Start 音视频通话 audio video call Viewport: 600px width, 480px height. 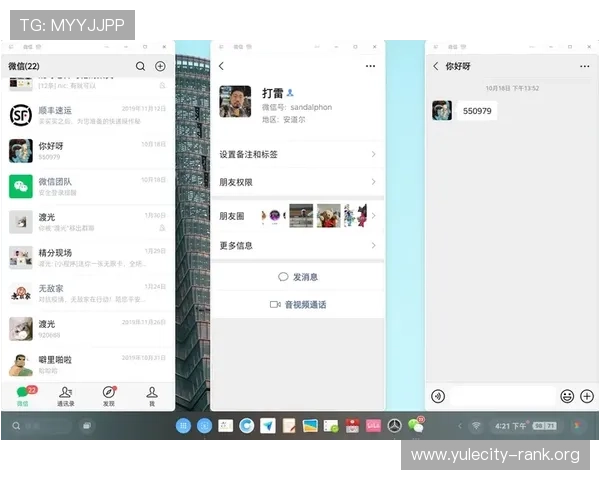click(297, 305)
